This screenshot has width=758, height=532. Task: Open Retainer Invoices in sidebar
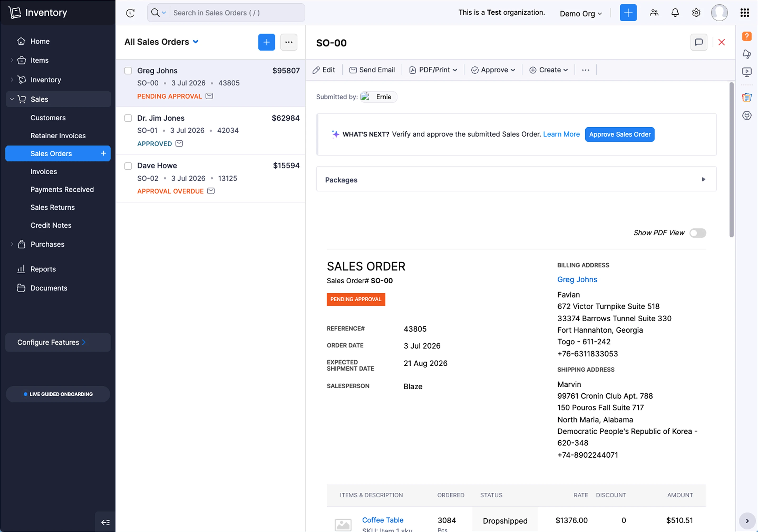58,136
